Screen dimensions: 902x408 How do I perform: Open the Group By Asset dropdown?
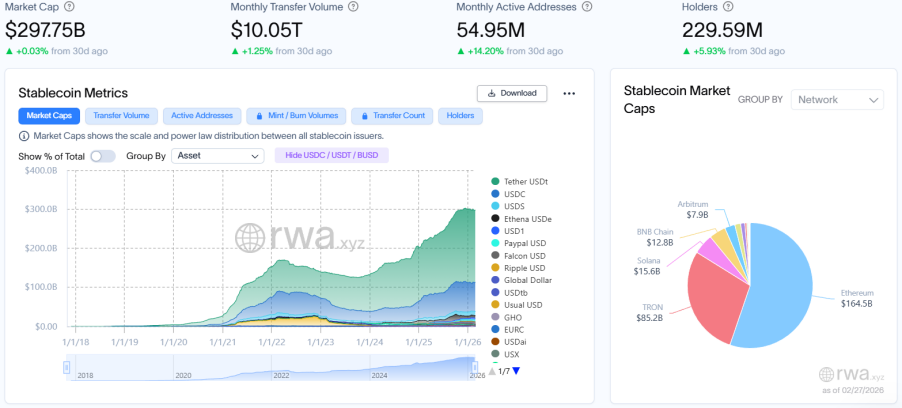(x=217, y=156)
